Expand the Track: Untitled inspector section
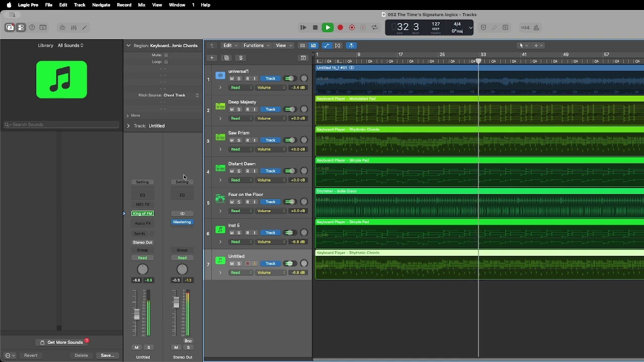This screenshot has width=644, height=362. tap(128, 126)
